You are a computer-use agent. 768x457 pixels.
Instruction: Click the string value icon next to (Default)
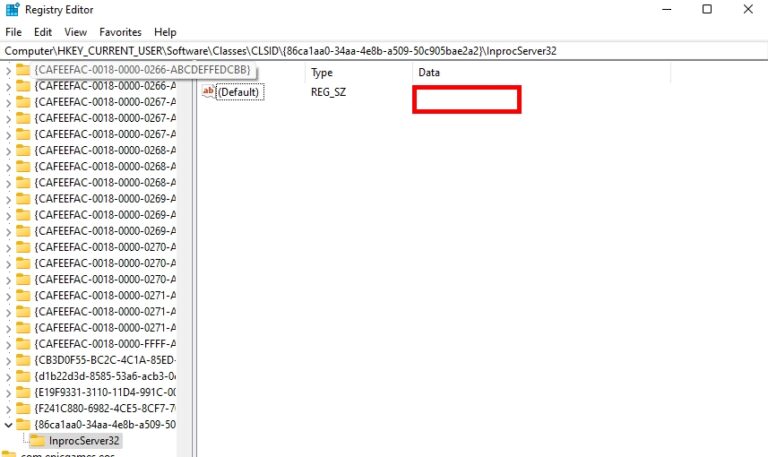209,92
